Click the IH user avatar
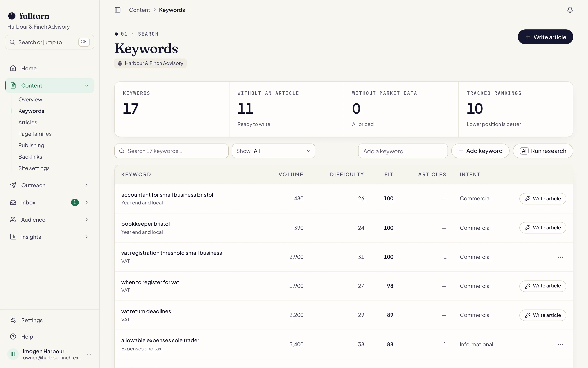 (x=13, y=354)
